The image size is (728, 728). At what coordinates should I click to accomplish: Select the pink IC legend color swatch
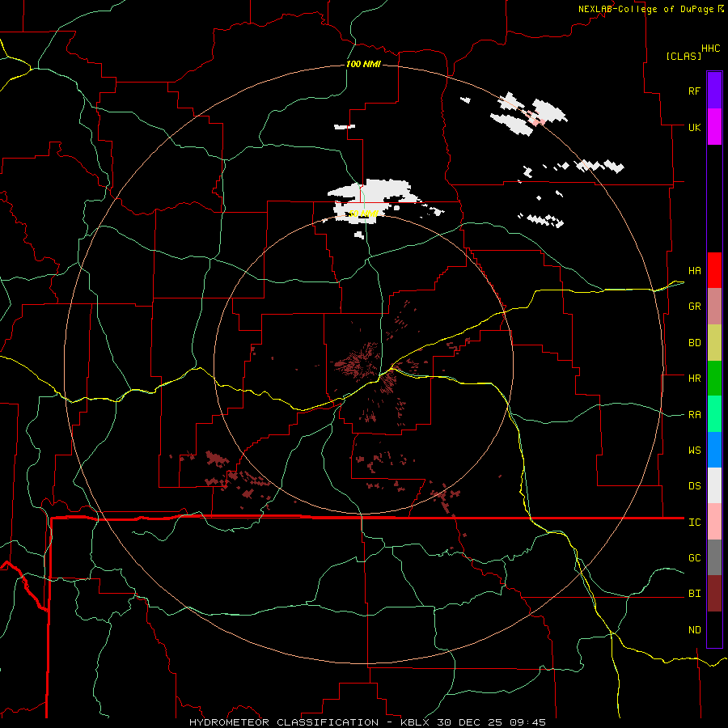(714, 522)
